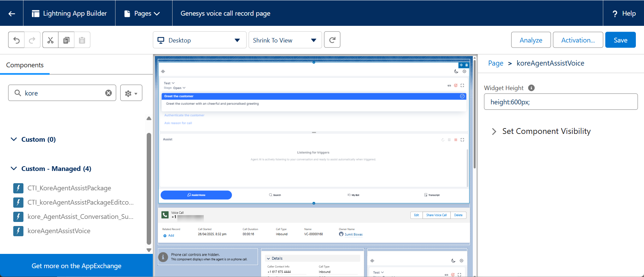Click Add under Related Record
644x277 pixels.
point(169,236)
